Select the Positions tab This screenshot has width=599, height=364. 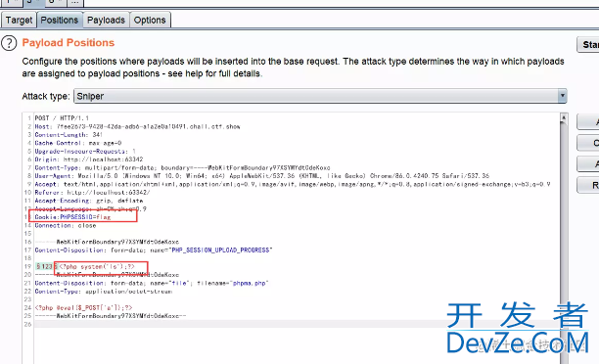[x=59, y=20]
